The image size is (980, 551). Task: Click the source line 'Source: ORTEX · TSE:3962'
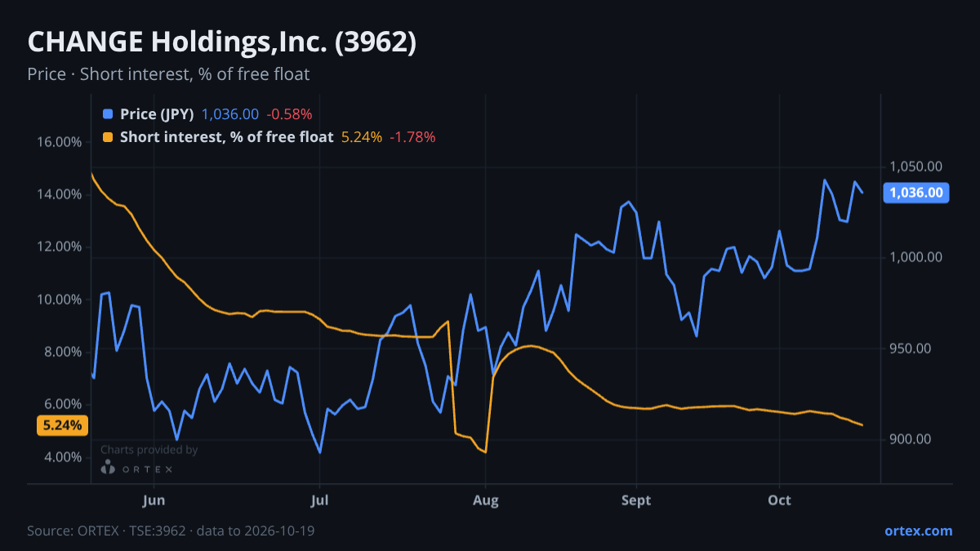tap(108, 531)
